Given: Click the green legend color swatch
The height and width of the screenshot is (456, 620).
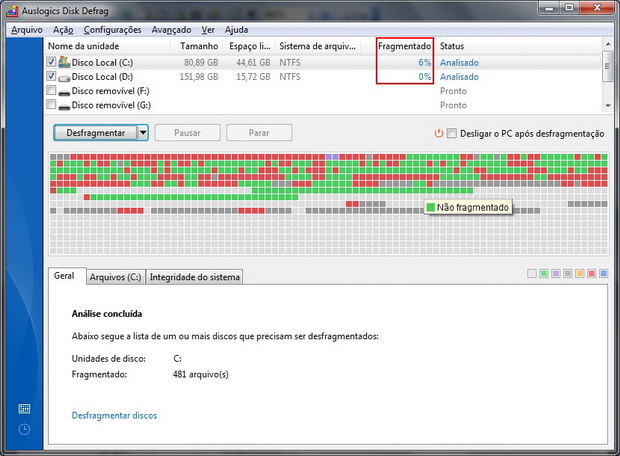Looking at the screenshot, I should [x=544, y=273].
